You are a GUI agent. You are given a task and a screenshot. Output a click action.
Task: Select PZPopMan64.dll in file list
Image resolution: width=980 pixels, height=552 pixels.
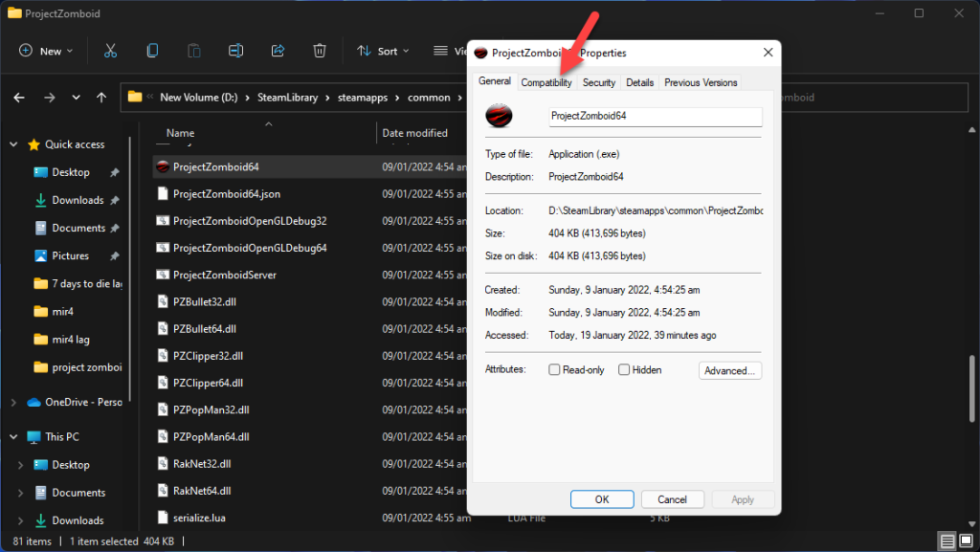(x=212, y=437)
